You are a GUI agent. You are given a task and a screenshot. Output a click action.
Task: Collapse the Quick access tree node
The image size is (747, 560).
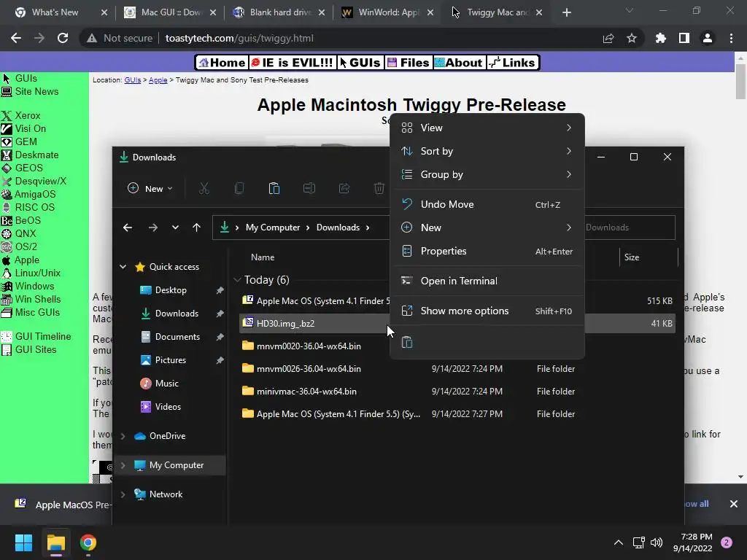[123, 267]
